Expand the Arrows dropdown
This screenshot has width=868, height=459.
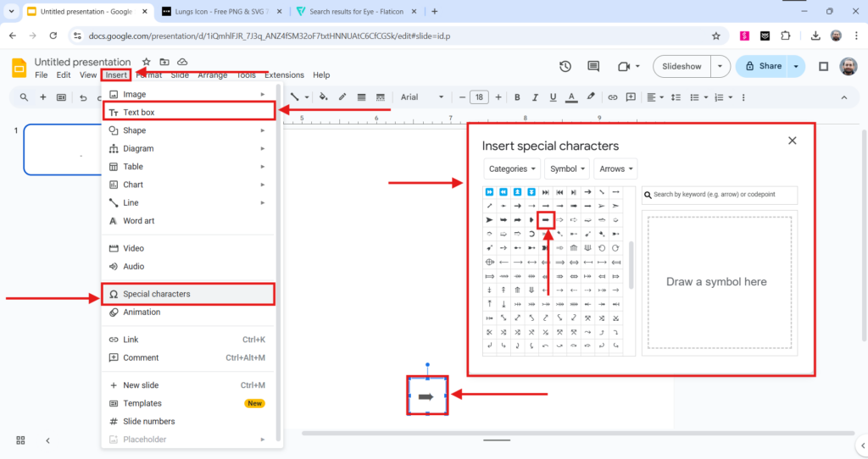click(x=615, y=169)
